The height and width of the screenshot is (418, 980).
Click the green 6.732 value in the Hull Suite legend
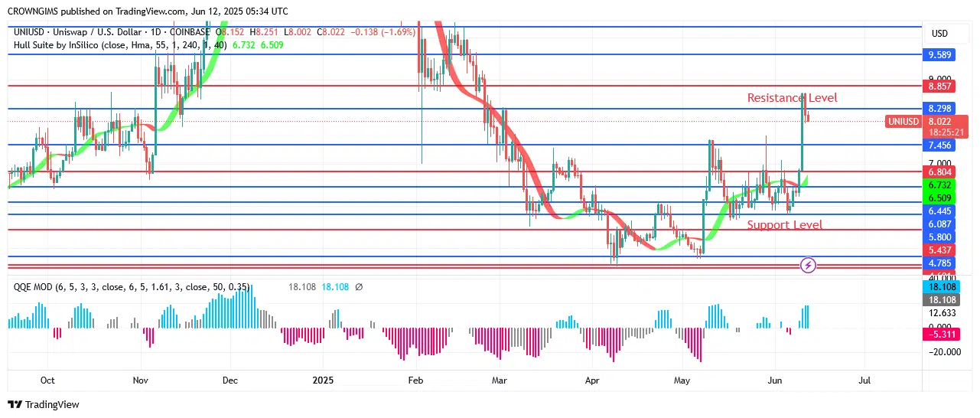point(245,45)
